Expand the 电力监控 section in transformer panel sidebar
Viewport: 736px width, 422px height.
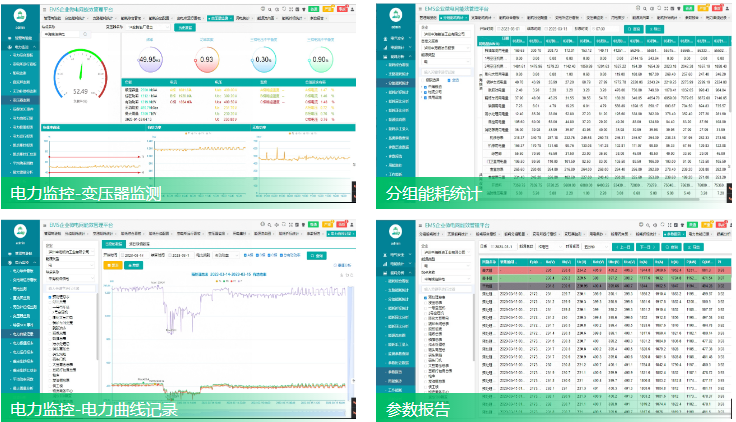20,46
